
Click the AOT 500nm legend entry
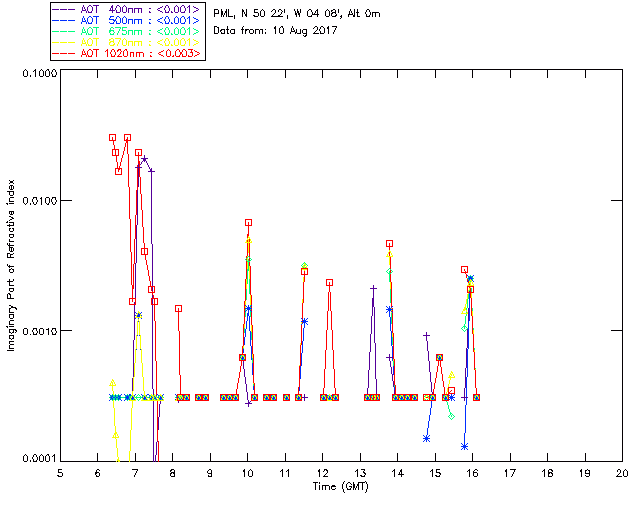[x=126, y=20]
